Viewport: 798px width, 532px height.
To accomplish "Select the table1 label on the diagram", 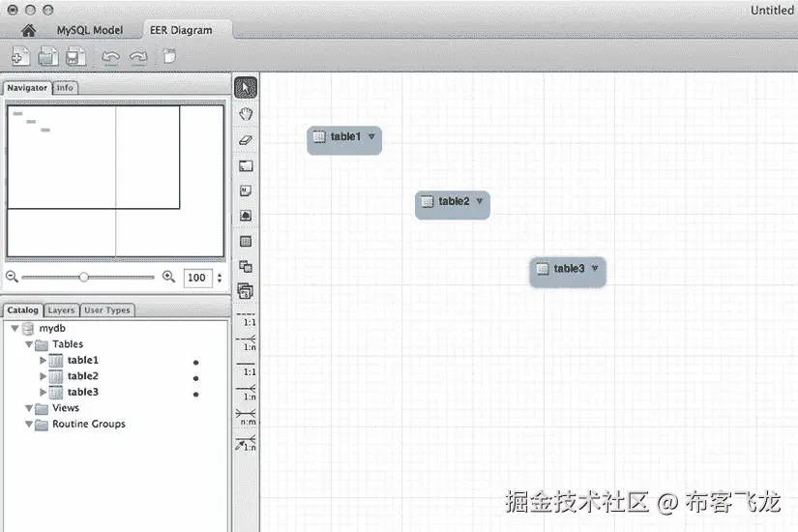I will tap(345, 136).
